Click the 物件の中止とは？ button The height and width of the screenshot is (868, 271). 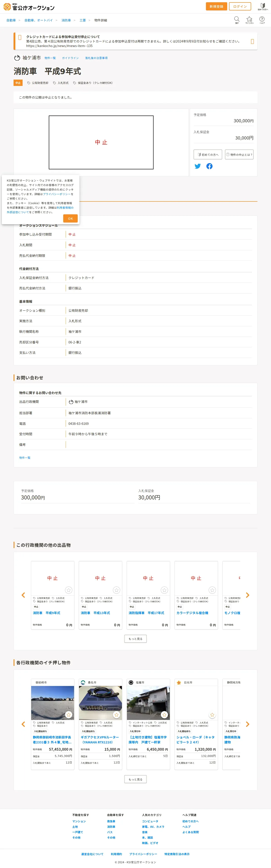point(239,154)
